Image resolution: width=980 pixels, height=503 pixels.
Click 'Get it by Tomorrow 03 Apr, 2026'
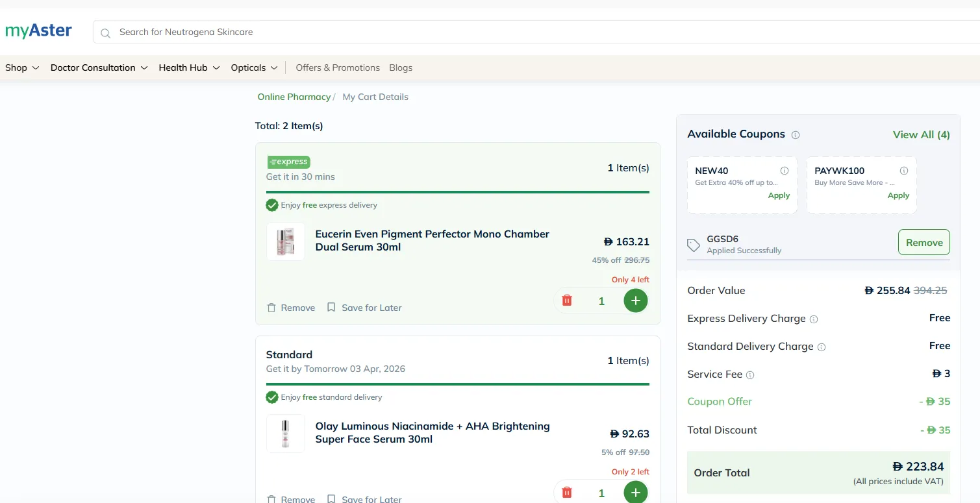(x=336, y=369)
